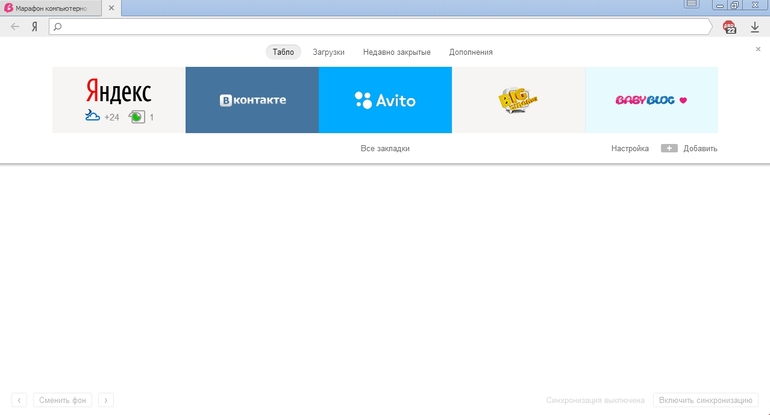Click in the address bar field
Screen dimensions: 770x415
[x=380, y=27]
